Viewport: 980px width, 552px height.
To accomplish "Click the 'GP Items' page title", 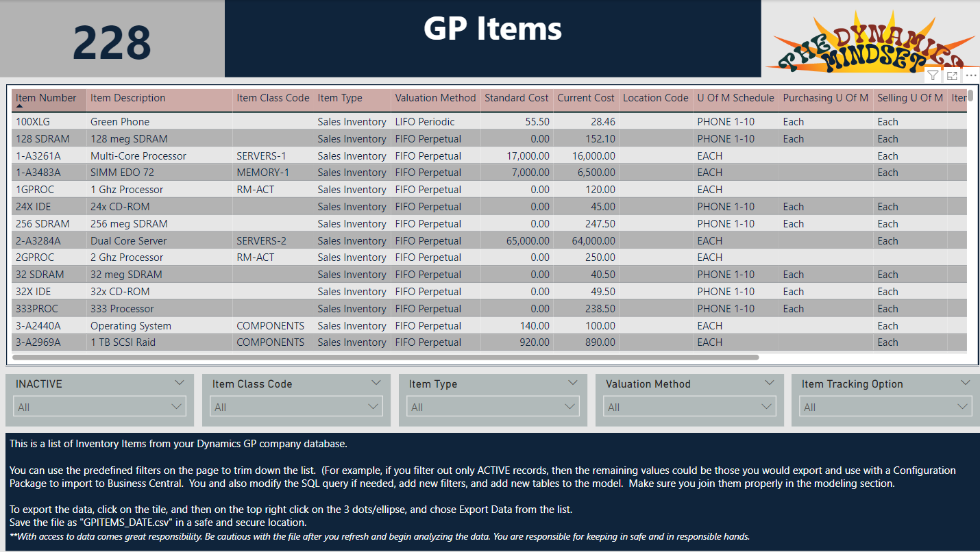I will click(493, 29).
